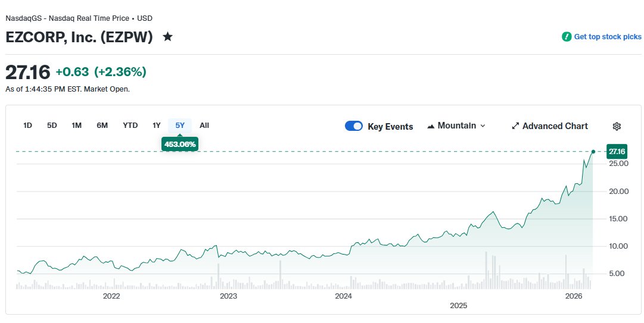Click the Mountain chart type icon
This screenshot has height=323, width=644.
431,126
